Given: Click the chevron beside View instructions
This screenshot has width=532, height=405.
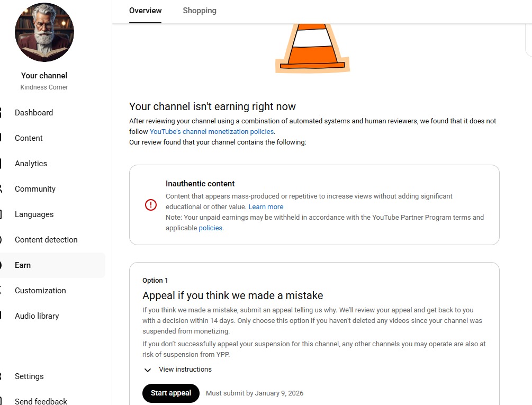Looking at the screenshot, I should [x=148, y=370].
